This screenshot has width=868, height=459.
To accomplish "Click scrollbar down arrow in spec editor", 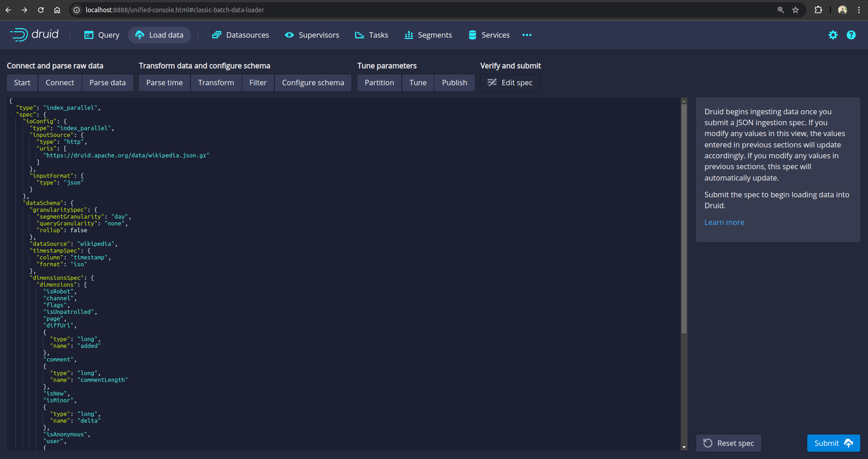I will pyautogui.click(x=684, y=447).
